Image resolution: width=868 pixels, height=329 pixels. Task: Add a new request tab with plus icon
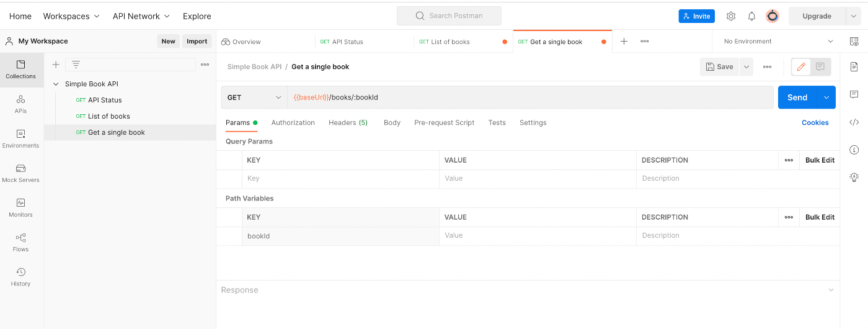pos(624,42)
